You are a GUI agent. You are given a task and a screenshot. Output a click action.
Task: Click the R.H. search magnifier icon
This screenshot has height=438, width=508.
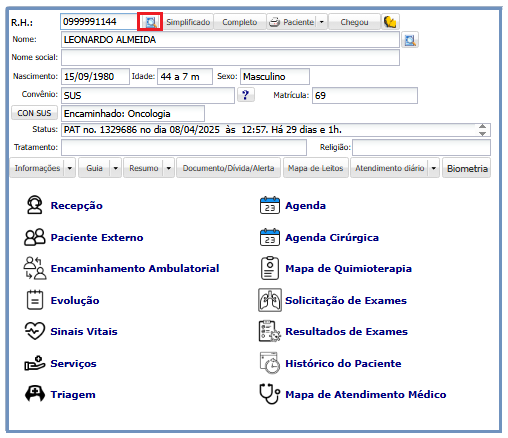[x=150, y=22]
